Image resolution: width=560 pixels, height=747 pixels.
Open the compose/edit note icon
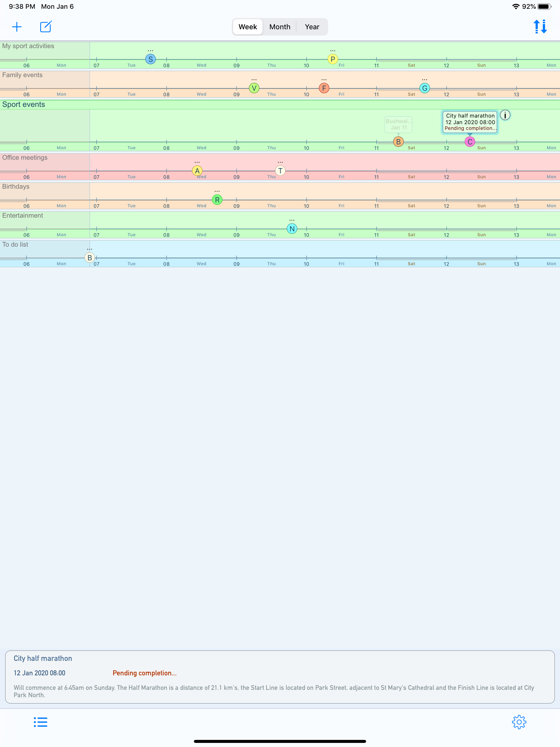point(46,27)
